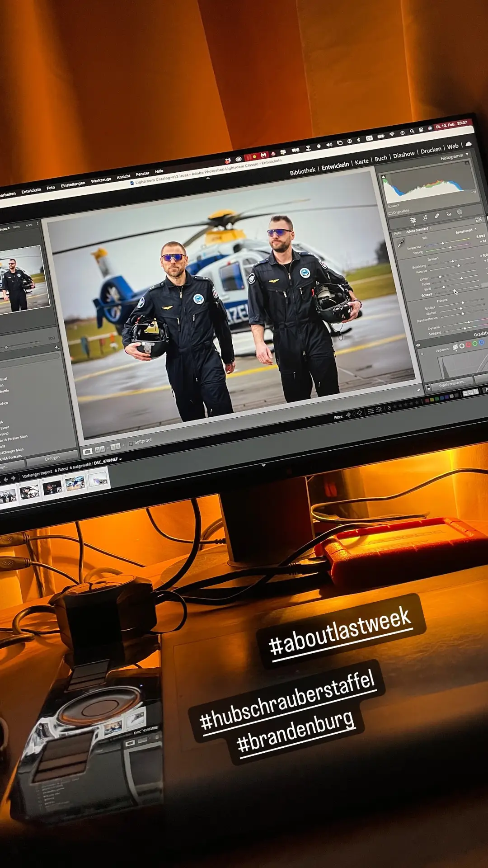Select the Red eye correction tool
Viewport: 488px width, 868px height.
pos(449,214)
